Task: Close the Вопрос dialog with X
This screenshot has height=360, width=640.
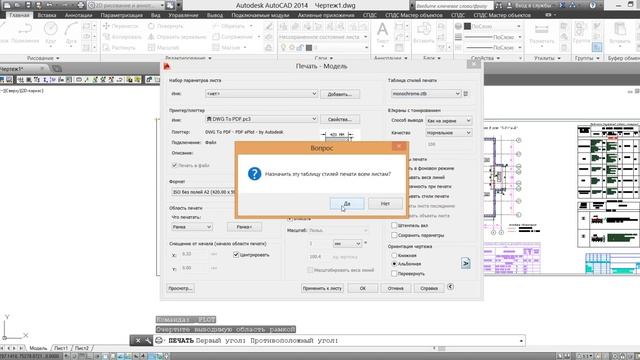Action: point(399,147)
